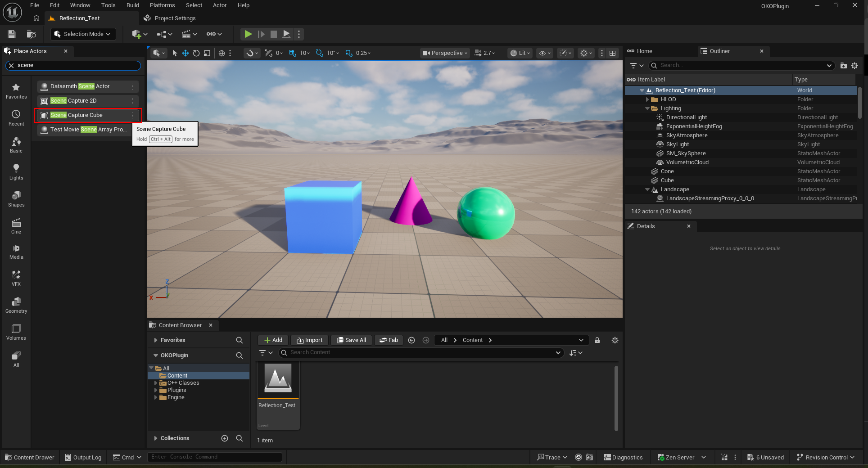The height and width of the screenshot is (468, 868).
Task: Click the viewport layout grid icon
Action: (613, 53)
